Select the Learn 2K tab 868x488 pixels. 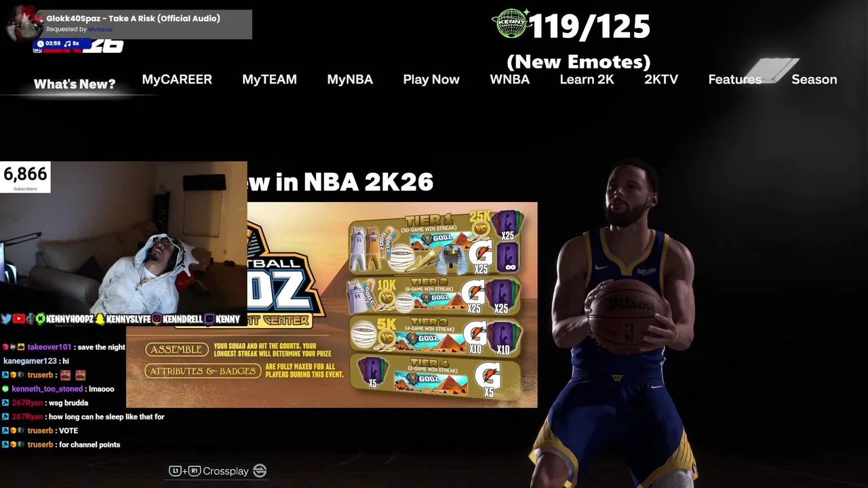[x=587, y=79]
